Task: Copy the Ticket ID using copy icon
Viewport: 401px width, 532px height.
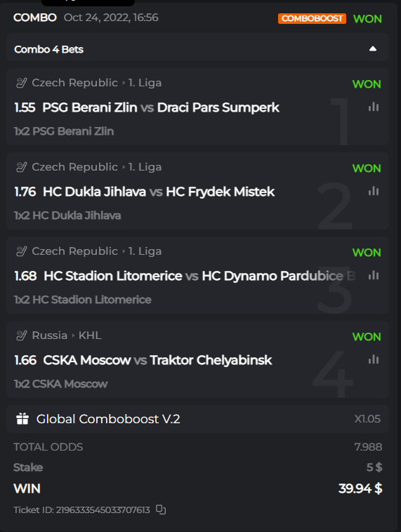Action: (x=161, y=510)
